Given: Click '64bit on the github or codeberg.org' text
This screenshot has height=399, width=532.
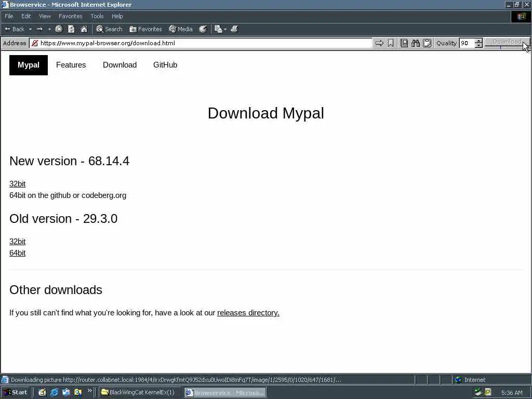Looking at the screenshot, I should tap(68, 195).
